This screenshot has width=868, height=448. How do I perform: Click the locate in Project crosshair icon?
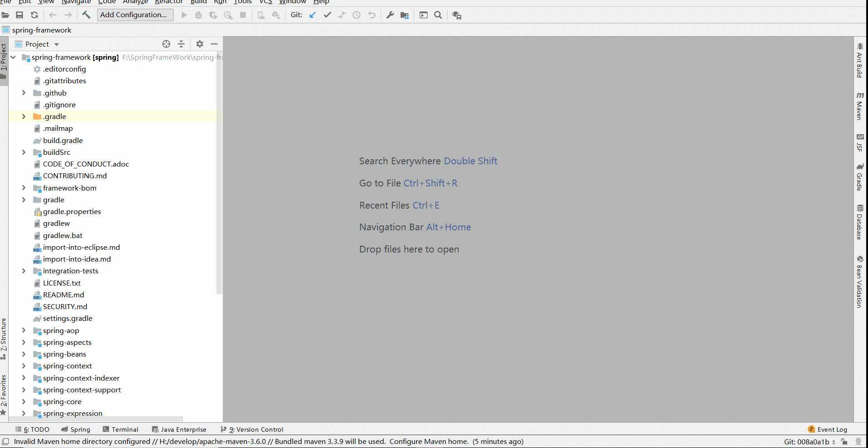[166, 44]
